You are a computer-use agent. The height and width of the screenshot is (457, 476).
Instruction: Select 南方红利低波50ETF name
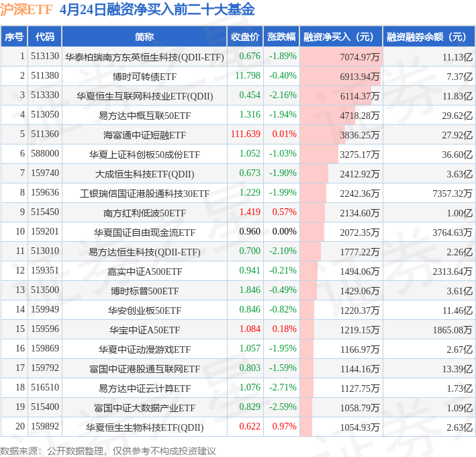tap(144, 213)
